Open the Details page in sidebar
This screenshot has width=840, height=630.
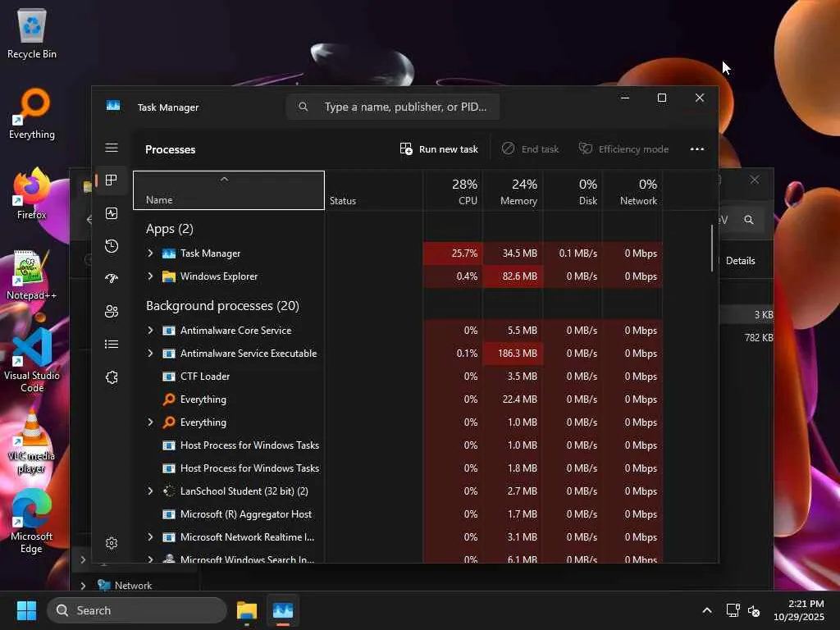112,344
